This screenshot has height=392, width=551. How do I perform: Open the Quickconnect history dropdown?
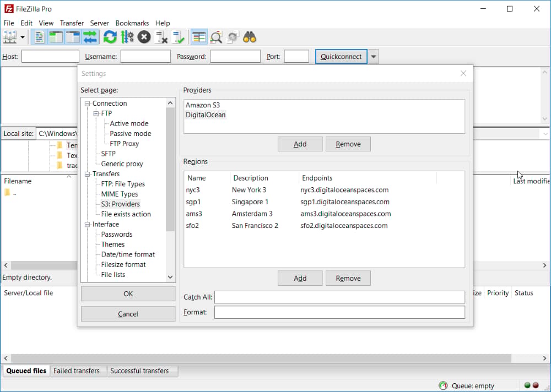point(374,57)
